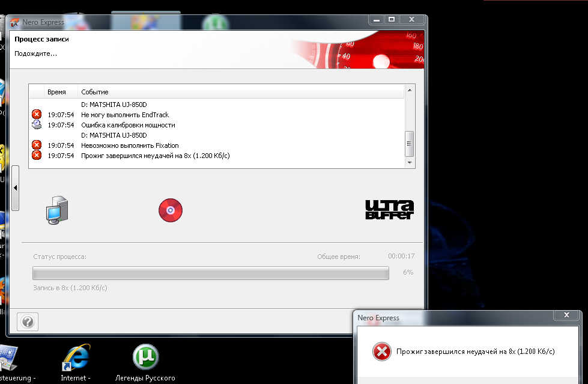This screenshot has width=588, height=384.
Task: Click the log list scrollbar down arrow
Action: [410, 162]
